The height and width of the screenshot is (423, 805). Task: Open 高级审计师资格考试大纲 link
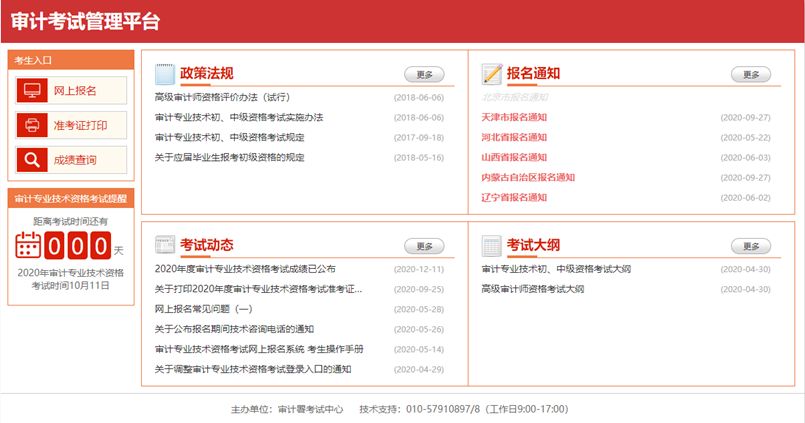point(532,289)
